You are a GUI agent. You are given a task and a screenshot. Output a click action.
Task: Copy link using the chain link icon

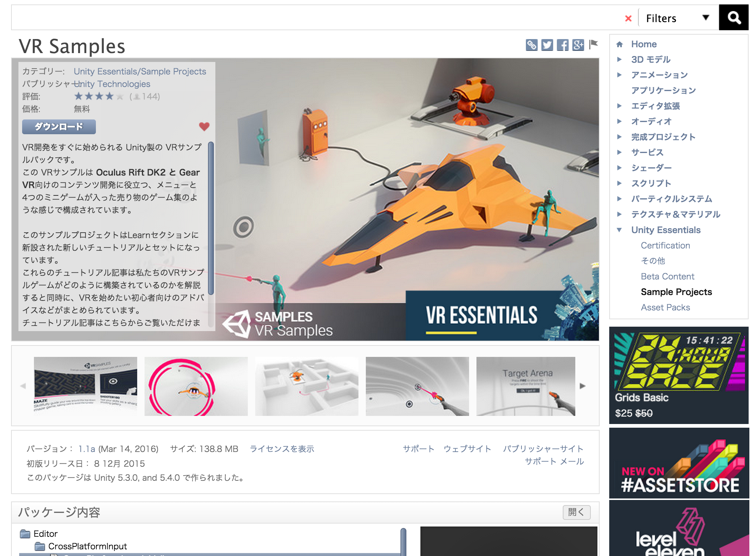531,45
